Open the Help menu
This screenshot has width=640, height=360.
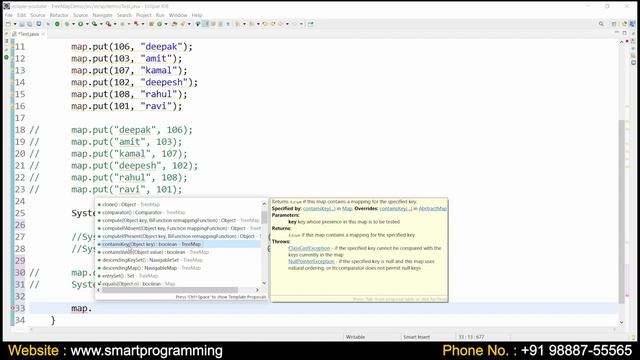pyautogui.click(x=197, y=15)
